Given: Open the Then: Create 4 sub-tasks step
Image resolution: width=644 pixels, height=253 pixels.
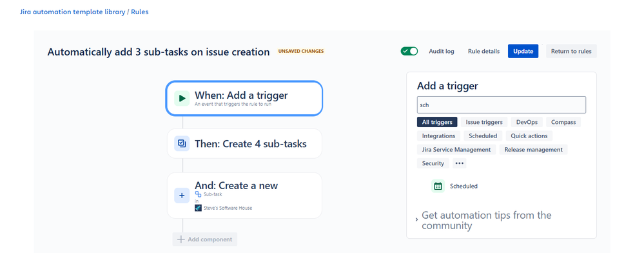Looking at the screenshot, I should pyautogui.click(x=244, y=143).
